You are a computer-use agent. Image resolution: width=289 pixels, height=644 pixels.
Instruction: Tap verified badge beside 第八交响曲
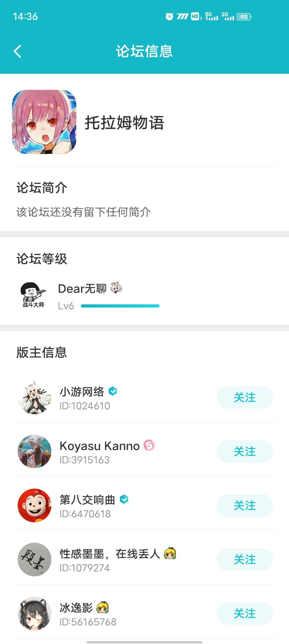(124, 499)
